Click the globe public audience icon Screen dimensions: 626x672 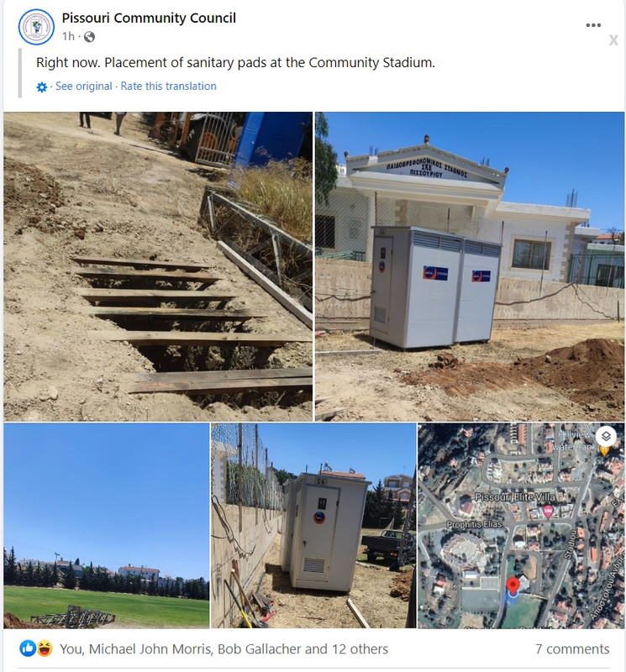click(x=89, y=37)
